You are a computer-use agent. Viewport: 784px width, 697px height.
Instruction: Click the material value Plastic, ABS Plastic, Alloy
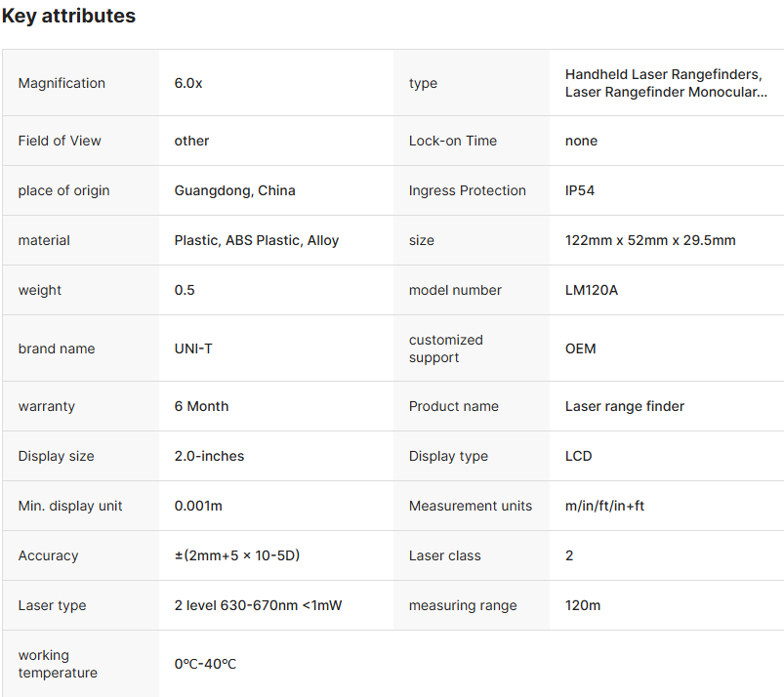tap(257, 240)
